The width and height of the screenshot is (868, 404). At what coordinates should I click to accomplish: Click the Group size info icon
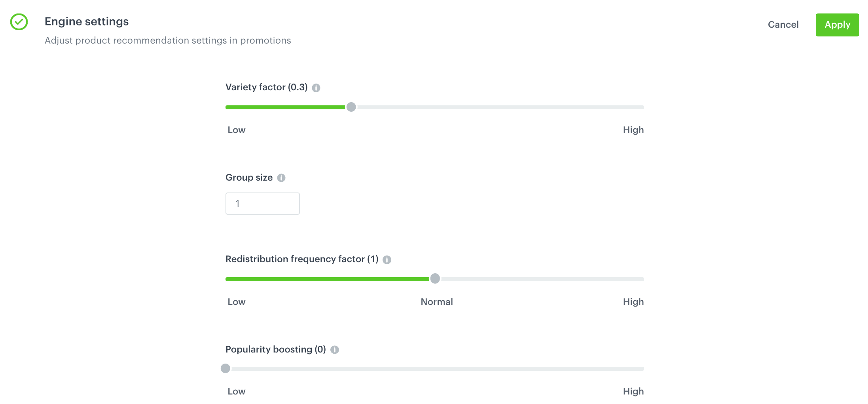(282, 178)
